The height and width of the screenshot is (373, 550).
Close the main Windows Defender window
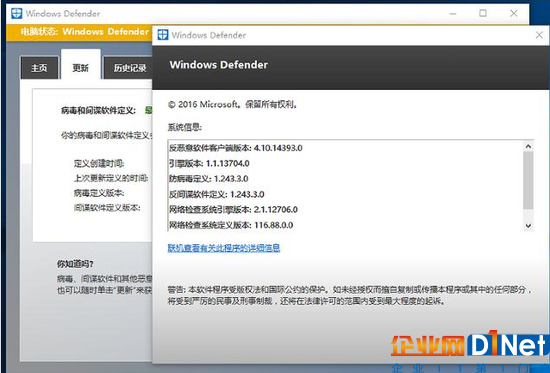pyautogui.click(x=514, y=13)
